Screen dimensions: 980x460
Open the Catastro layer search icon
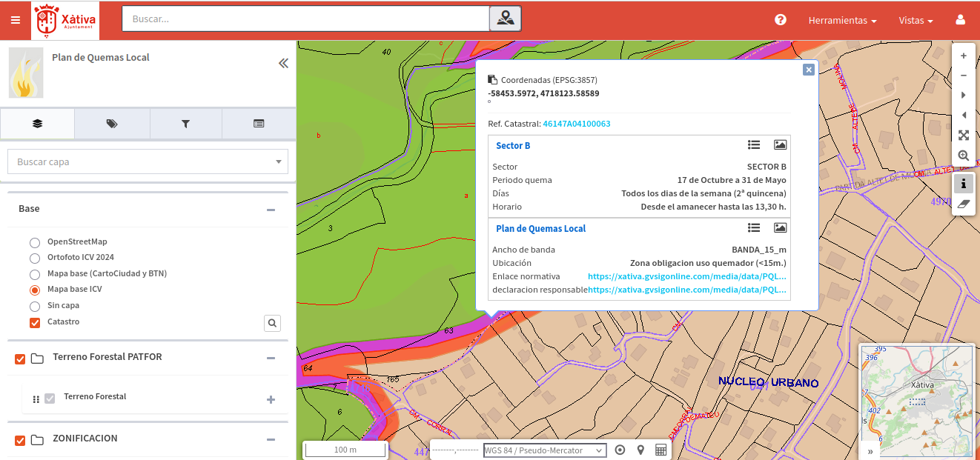(272, 323)
